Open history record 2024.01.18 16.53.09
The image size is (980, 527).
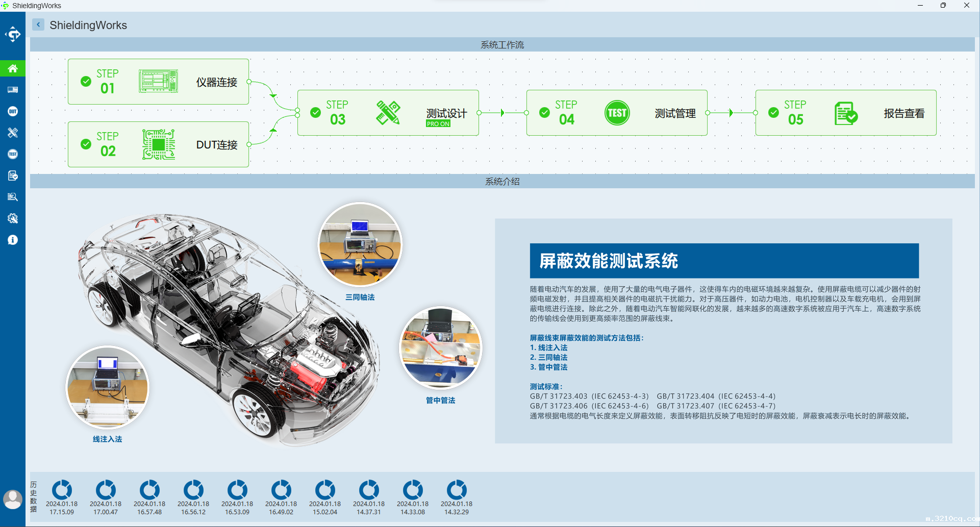pyautogui.click(x=237, y=497)
